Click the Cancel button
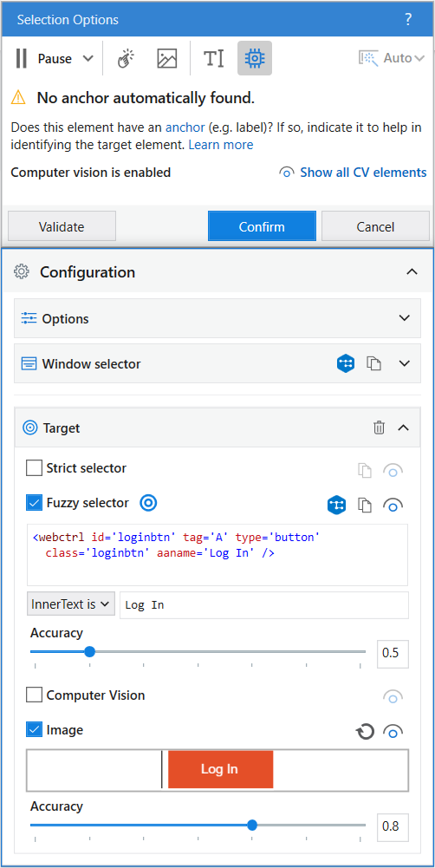Screen dimensions: 435x868 375,226
